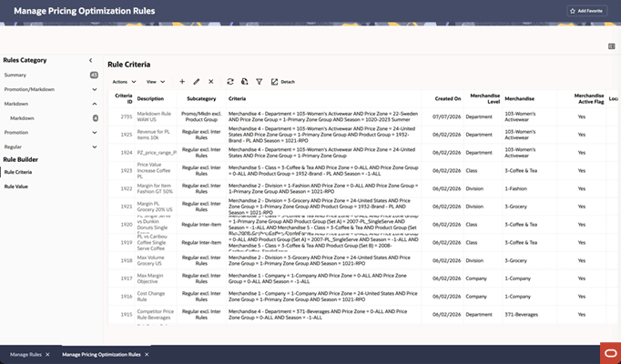The height and width of the screenshot is (364, 621).
Task: Click the Refresh icon in the toolbar
Action: click(x=230, y=82)
